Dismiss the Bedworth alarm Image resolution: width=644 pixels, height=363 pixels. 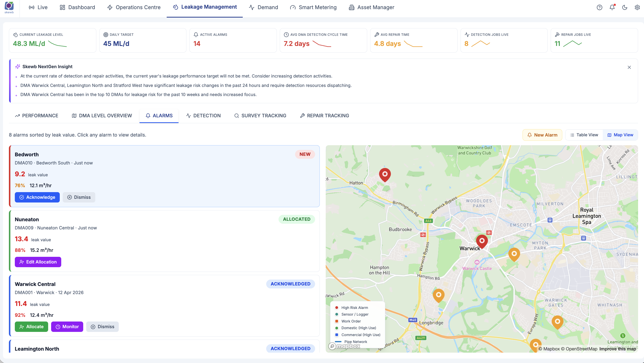(79, 197)
